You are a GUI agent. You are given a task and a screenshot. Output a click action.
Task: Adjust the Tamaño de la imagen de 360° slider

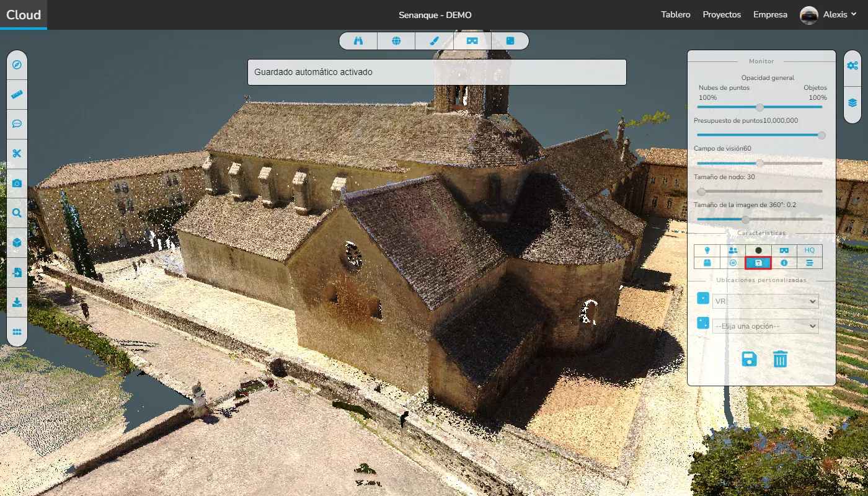(x=759, y=219)
